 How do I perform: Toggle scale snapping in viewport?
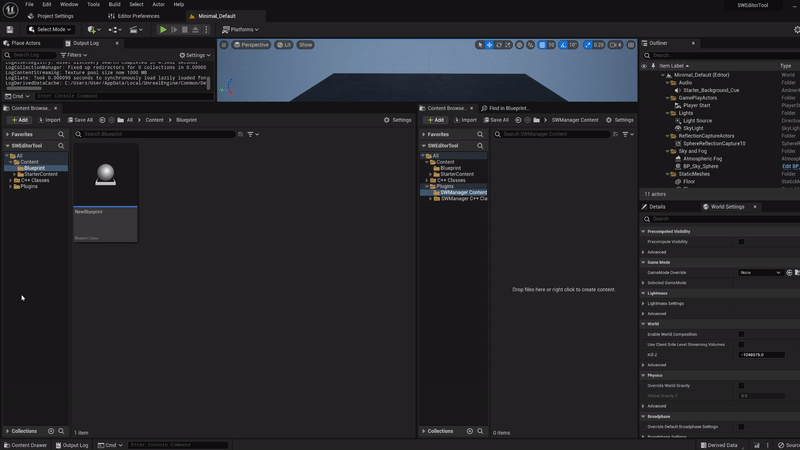click(x=588, y=45)
